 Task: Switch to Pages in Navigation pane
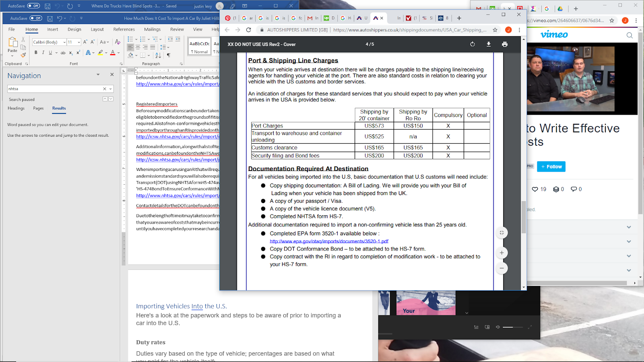click(39, 108)
